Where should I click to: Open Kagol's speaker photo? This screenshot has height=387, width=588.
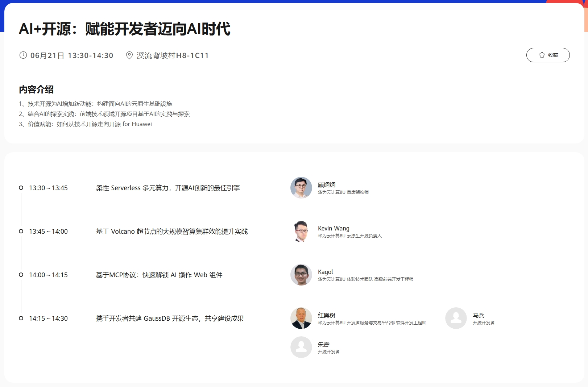pyautogui.click(x=301, y=275)
